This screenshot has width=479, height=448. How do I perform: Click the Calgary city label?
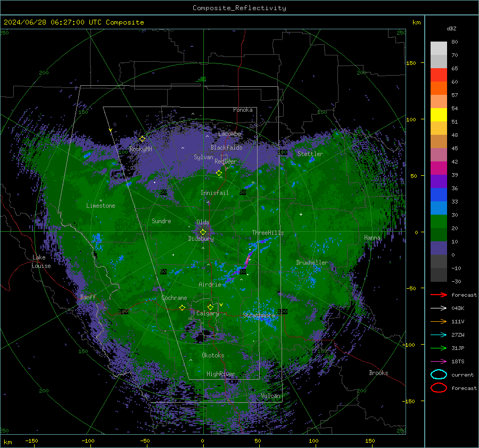pos(208,313)
